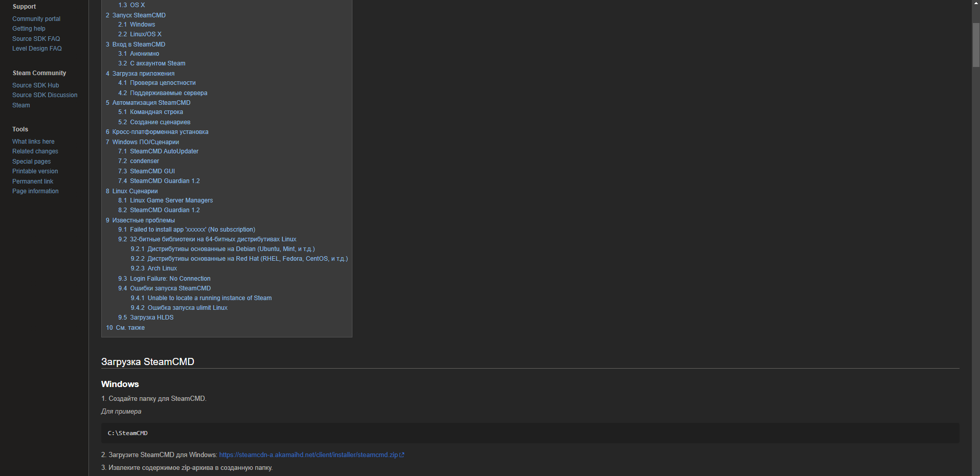Click the Support sidebar heading
Screen dimensions: 980x476
coord(24,7)
